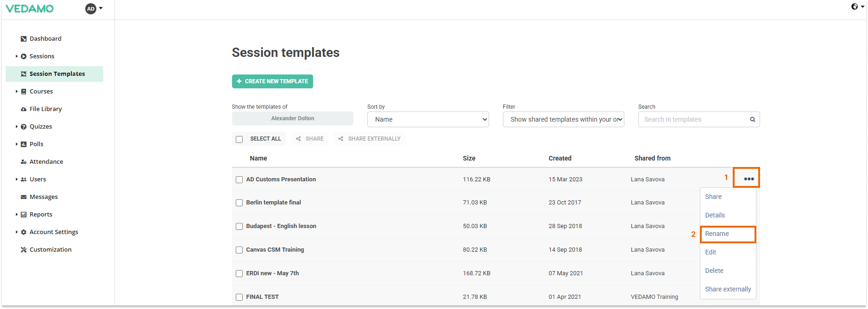Check the Berlin template final row
Image resolution: width=868 pixels, height=309 pixels.
click(x=239, y=203)
